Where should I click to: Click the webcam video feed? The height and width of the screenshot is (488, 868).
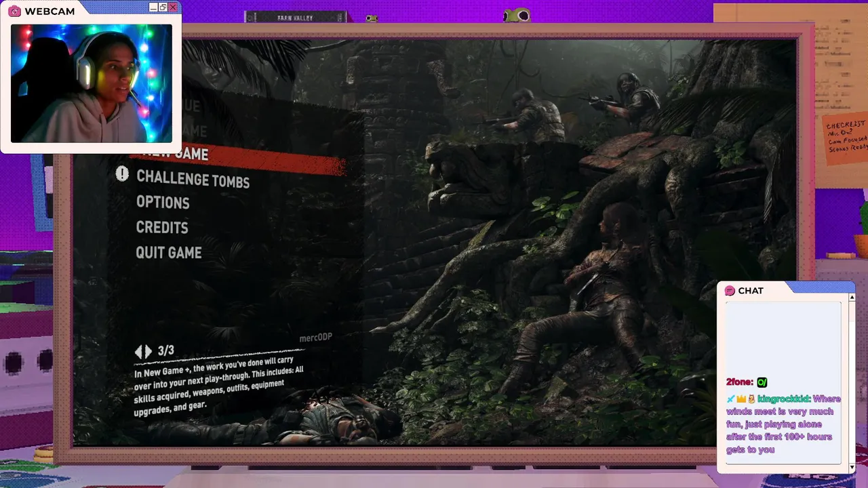click(x=92, y=83)
